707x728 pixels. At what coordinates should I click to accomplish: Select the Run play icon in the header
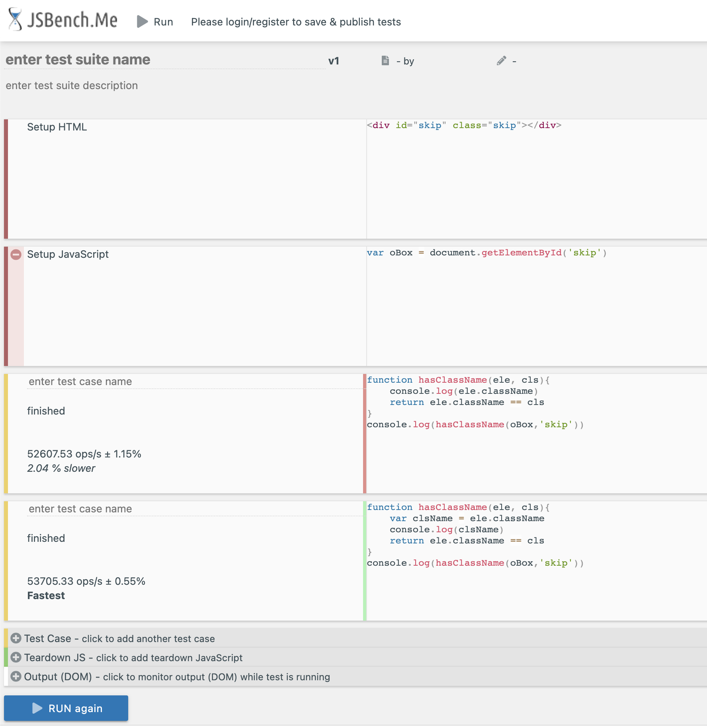point(142,22)
